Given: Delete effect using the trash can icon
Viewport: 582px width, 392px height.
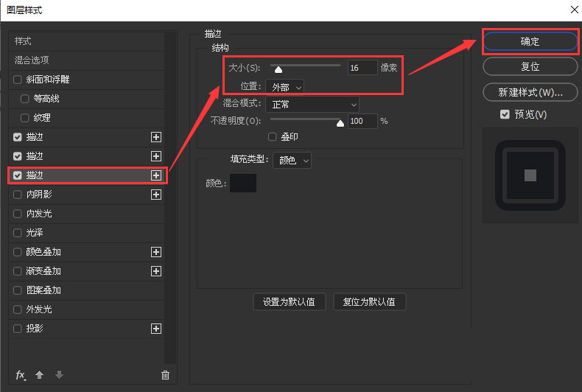Looking at the screenshot, I should pos(165,375).
